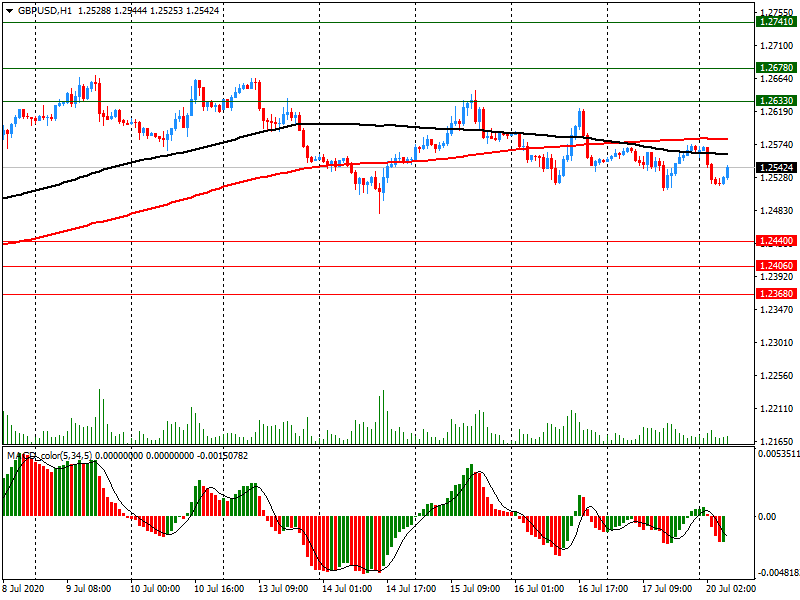Click the 0.00 MACD zero level label
This screenshot has height=600, width=800.
pos(767,517)
